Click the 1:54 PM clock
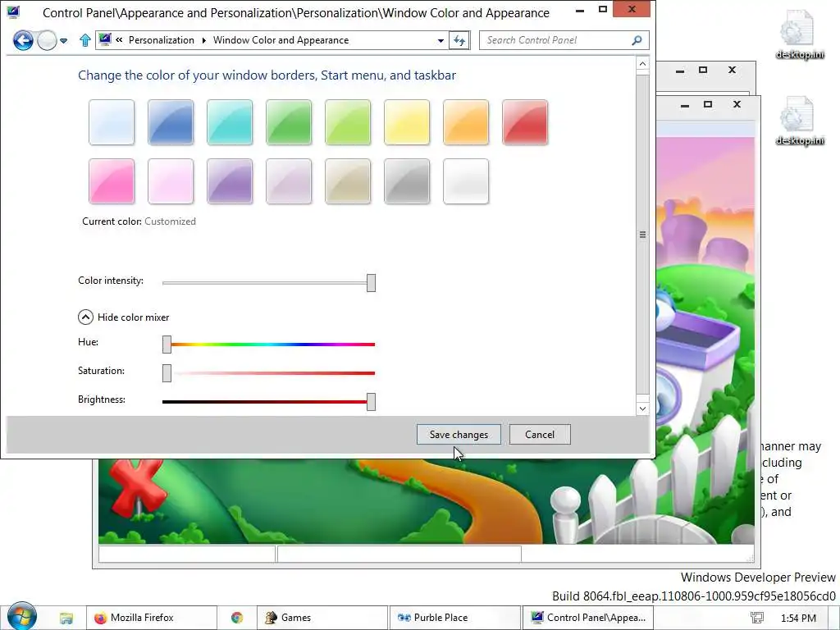 pos(798,619)
